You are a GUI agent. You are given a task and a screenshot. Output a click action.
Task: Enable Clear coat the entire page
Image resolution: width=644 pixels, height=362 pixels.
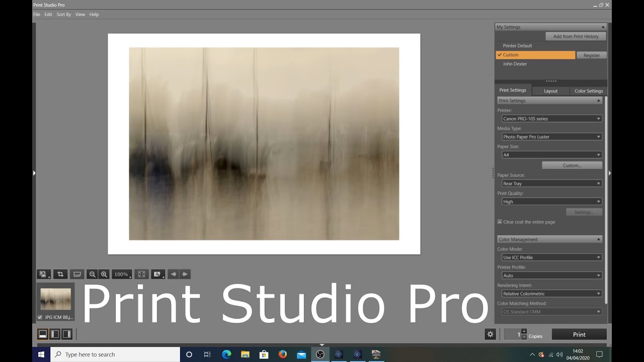point(500,222)
